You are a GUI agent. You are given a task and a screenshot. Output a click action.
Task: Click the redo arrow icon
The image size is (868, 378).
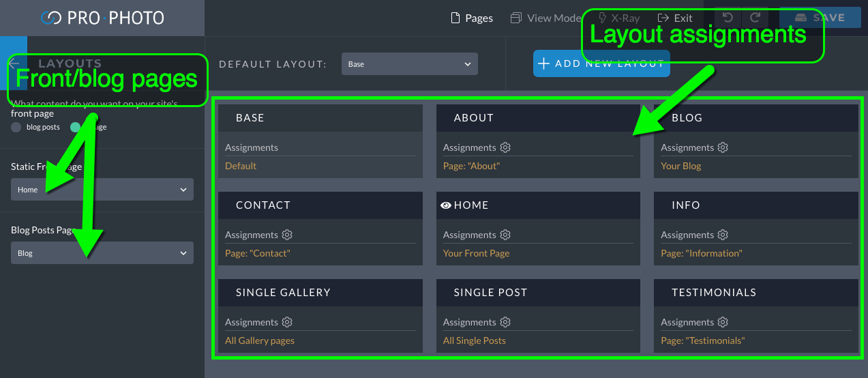point(755,18)
